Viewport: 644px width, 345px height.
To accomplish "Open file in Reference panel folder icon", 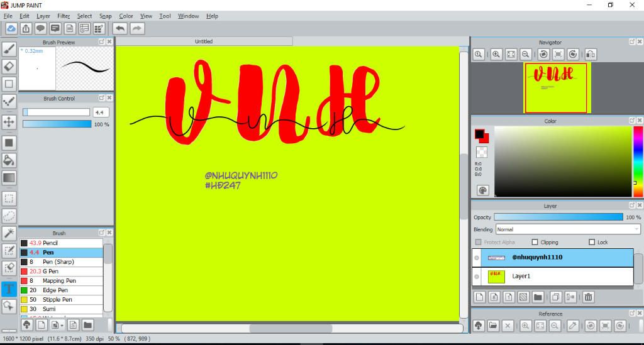I will point(493,326).
